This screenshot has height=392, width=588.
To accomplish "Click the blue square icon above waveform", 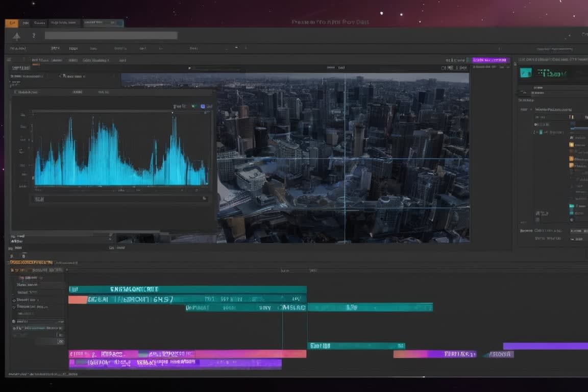I will 203,106.
